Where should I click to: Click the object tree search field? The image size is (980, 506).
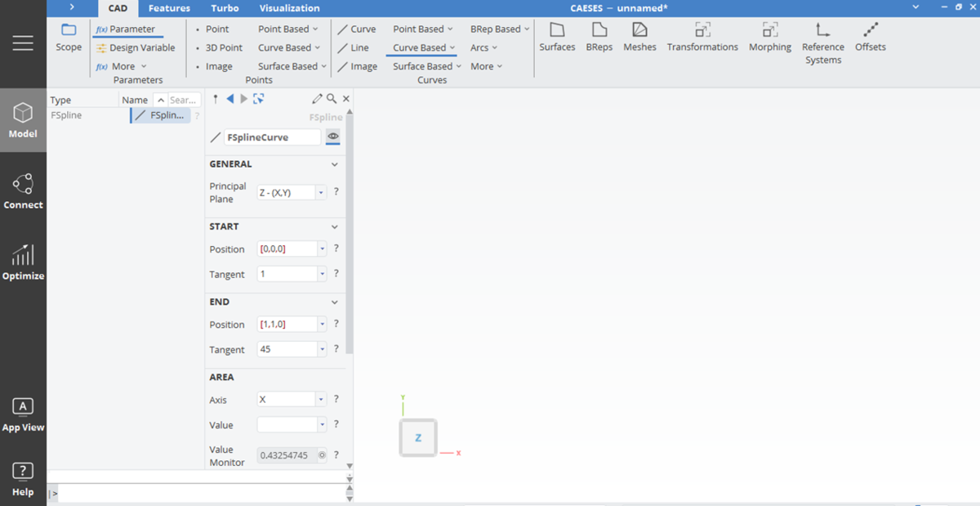pyautogui.click(x=184, y=100)
